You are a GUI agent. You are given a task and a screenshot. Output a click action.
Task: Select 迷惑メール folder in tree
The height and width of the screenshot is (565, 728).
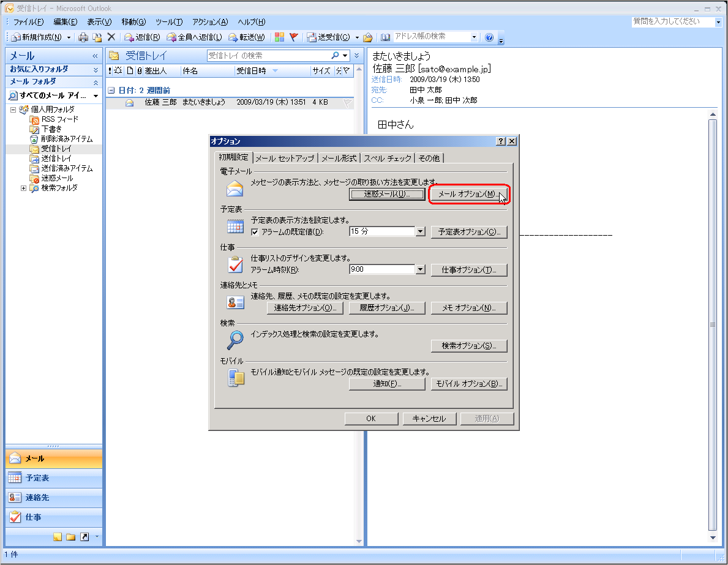coord(57,178)
